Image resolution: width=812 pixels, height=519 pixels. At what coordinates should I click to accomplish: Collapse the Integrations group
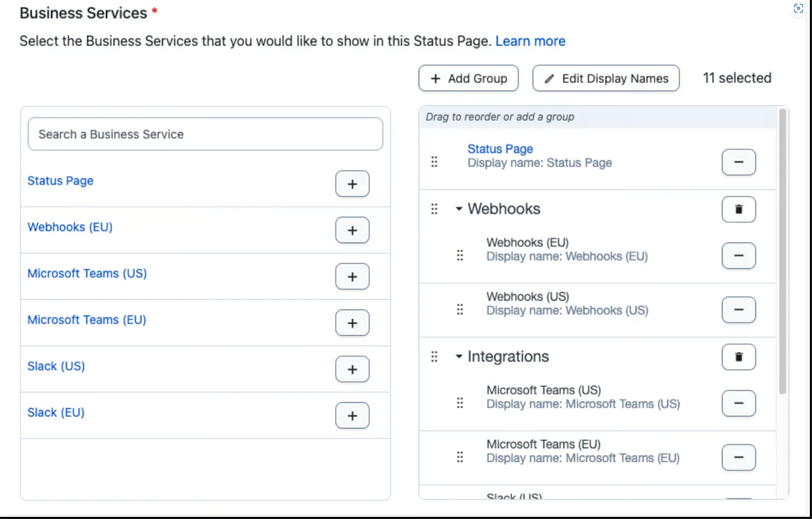point(459,357)
